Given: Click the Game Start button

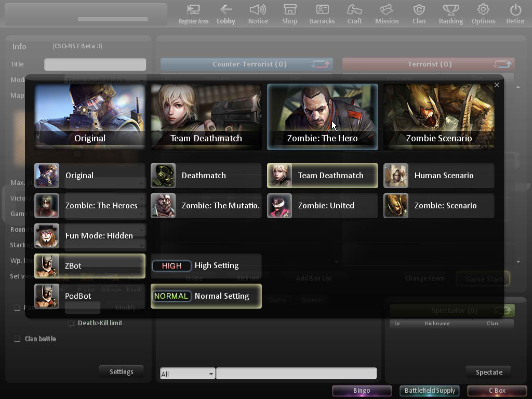Looking at the screenshot, I should [483, 279].
